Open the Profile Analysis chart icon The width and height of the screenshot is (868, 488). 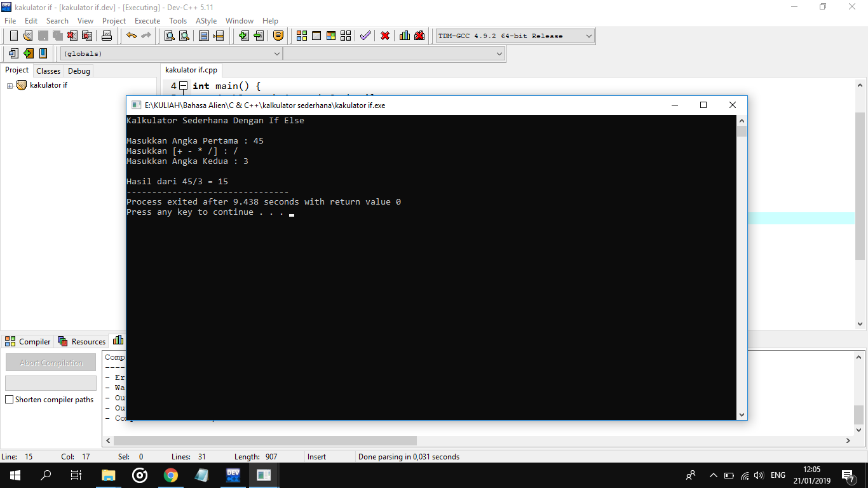pos(404,36)
